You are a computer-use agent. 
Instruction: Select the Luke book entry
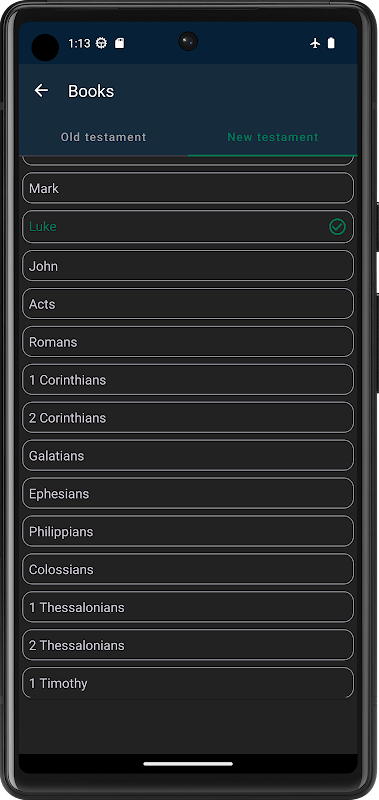click(x=188, y=227)
